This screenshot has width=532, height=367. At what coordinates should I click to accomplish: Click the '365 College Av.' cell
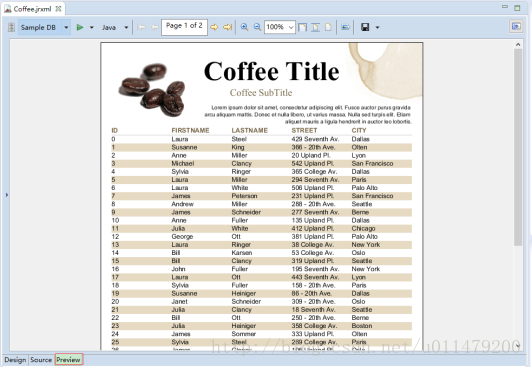point(314,172)
